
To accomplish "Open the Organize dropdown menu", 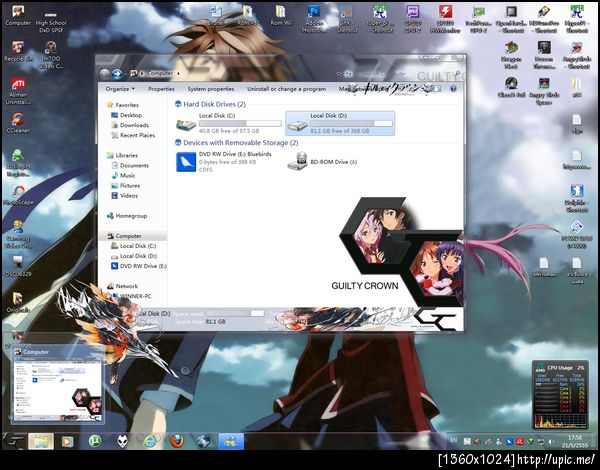I will (120, 89).
